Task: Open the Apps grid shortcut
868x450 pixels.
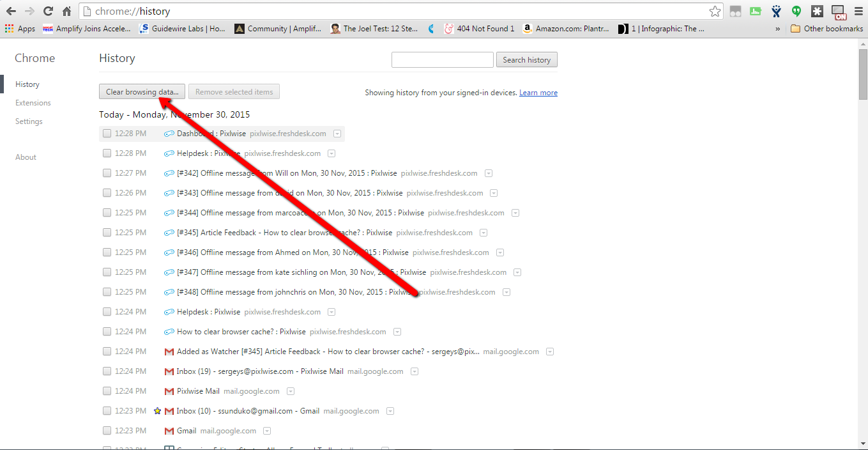Action: 20,29
